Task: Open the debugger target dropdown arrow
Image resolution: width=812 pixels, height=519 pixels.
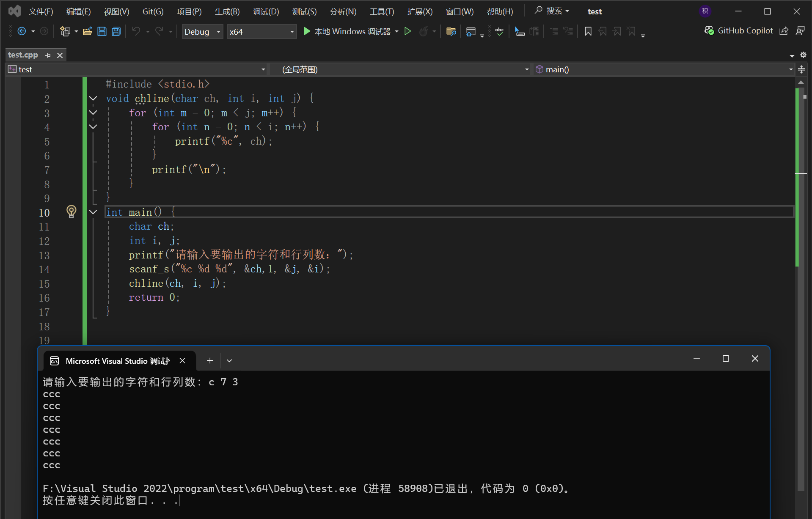Action: (396, 32)
